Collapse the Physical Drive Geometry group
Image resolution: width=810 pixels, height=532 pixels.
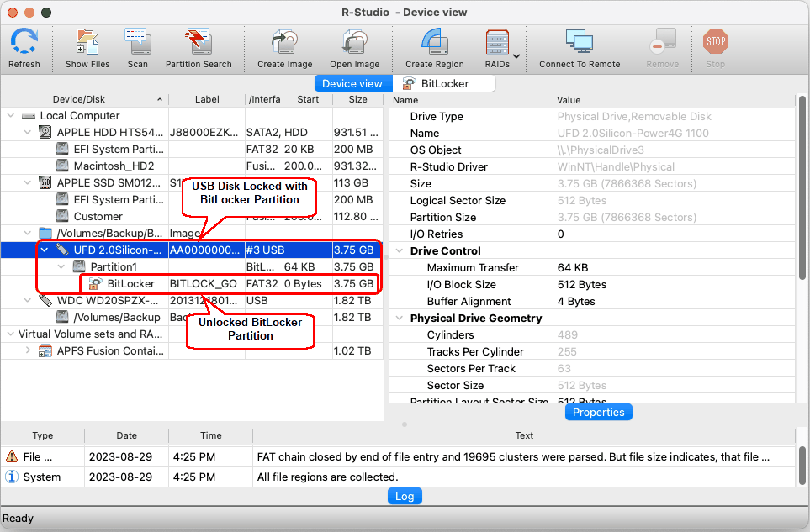point(400,318)
